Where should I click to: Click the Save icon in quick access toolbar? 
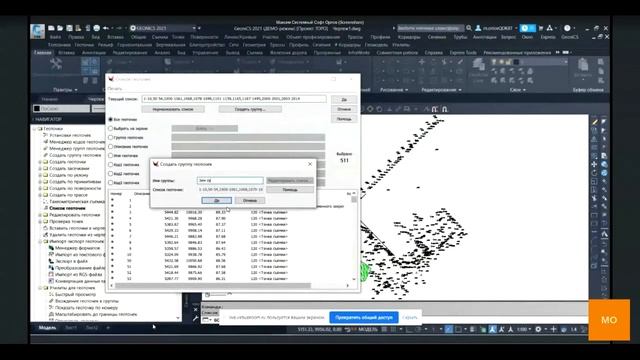(69, 28)
